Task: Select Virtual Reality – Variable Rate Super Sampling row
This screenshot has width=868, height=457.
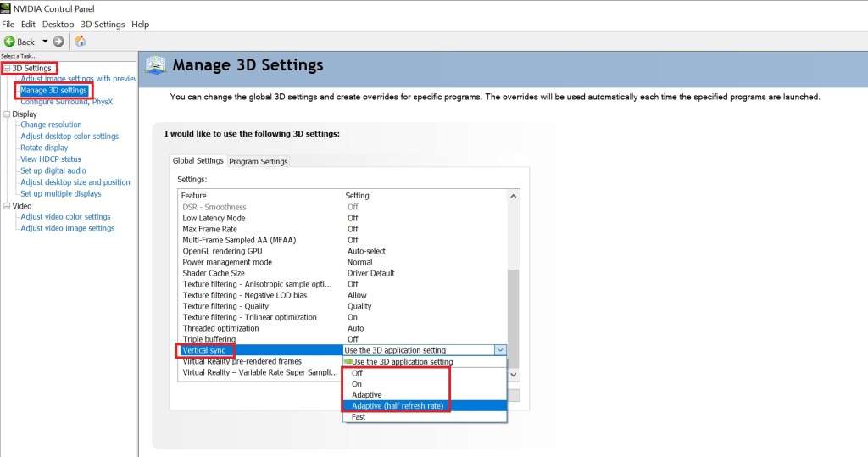Action: (x=260, y=372)
